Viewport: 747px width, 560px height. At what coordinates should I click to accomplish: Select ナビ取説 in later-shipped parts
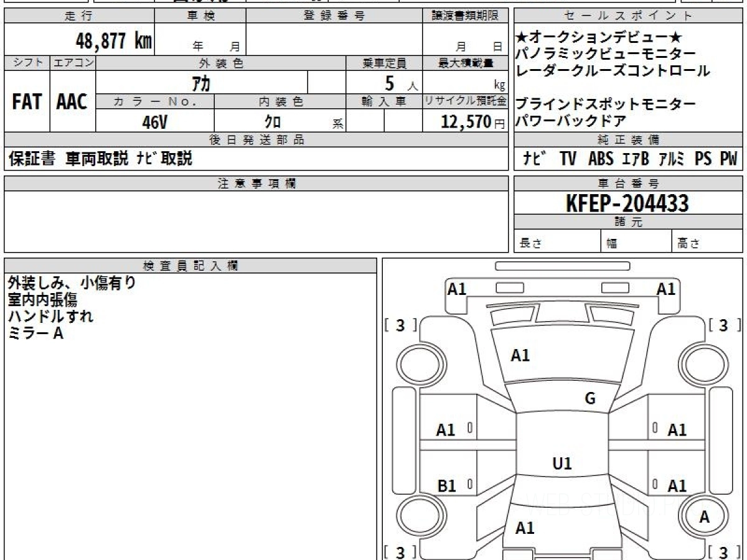coord(164,159)
